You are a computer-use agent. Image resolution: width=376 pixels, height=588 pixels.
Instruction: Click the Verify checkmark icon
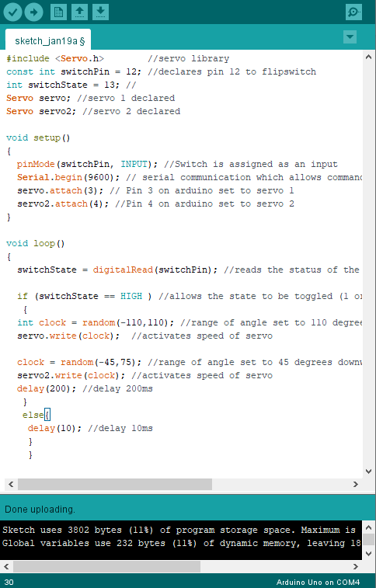click(x=12, y=12)
